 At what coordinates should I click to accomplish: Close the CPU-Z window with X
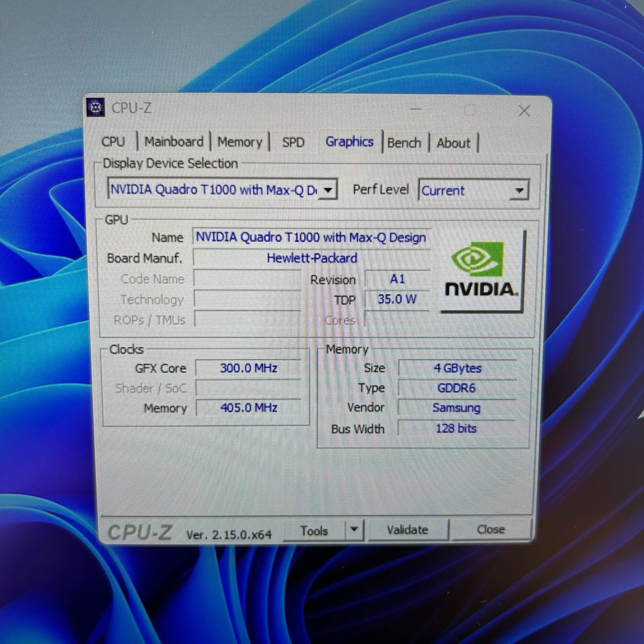[x=524, y=110]
